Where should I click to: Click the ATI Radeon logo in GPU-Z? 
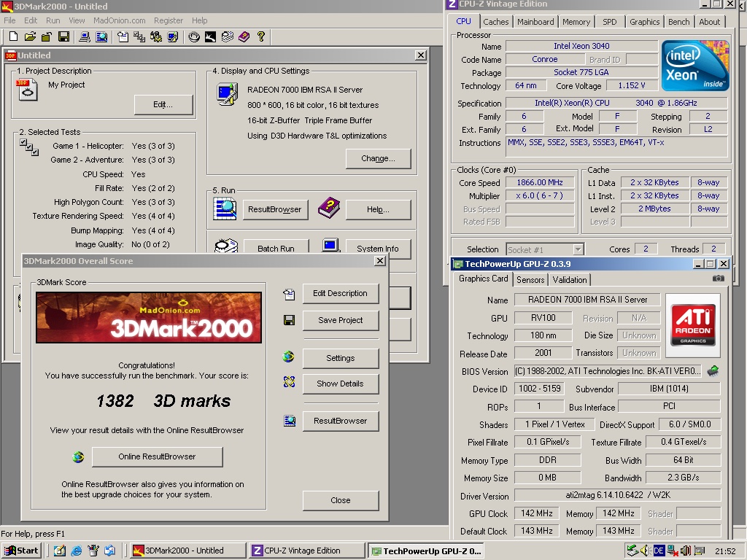coord(693,324)
